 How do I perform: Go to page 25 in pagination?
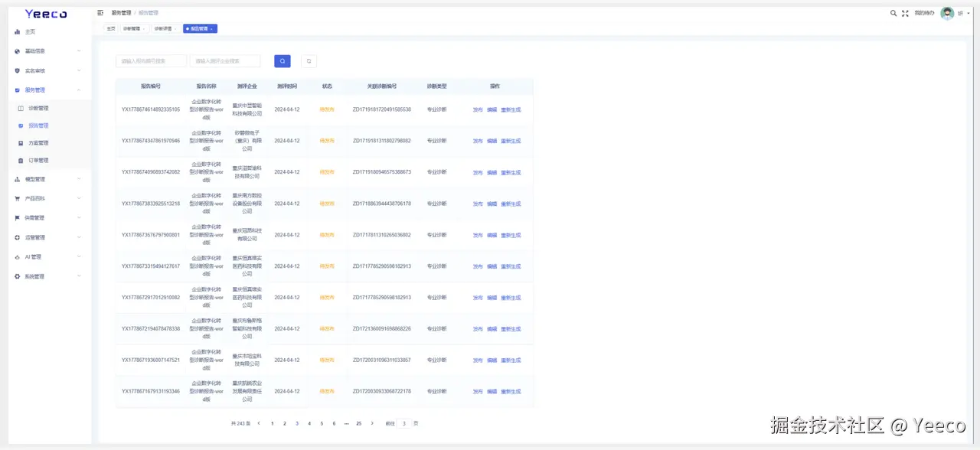(x=359, y=423)
